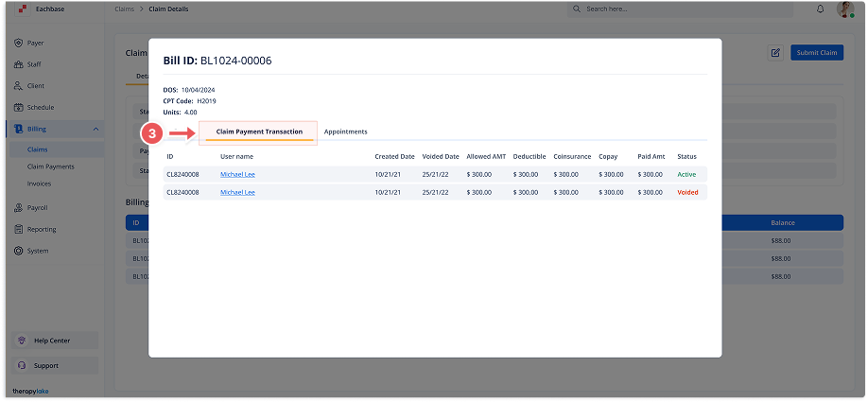Select the Claim Payment Transaction tab
The image size is (868, 403).
click(x=259, y=131)
